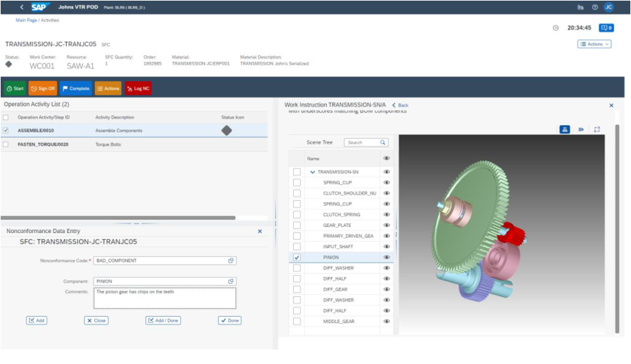The width and height of the screenshot is (631, 364).
Task: Check the TRANSMISSION-SN tree checkbox
Action: 296,172
